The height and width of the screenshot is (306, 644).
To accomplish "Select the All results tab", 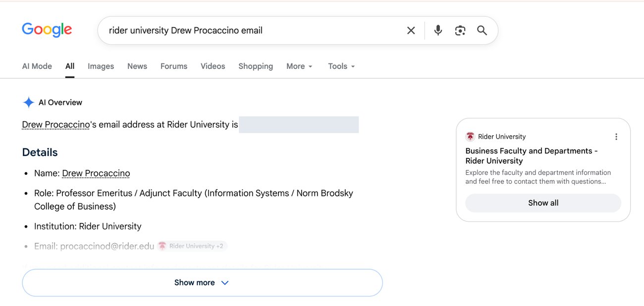I will click(x=70, y=66).
